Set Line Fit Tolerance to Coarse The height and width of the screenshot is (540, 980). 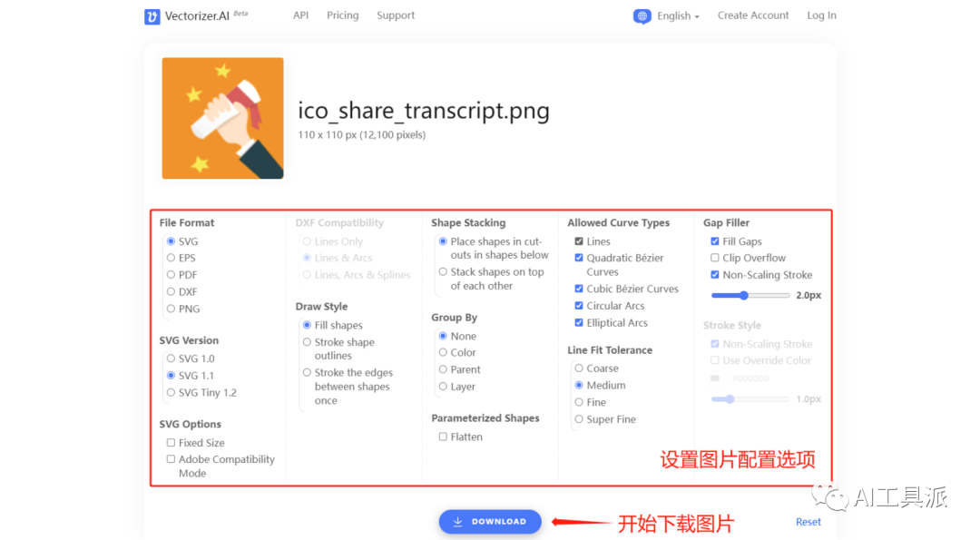pyautogui.click(x=579, y=368)
